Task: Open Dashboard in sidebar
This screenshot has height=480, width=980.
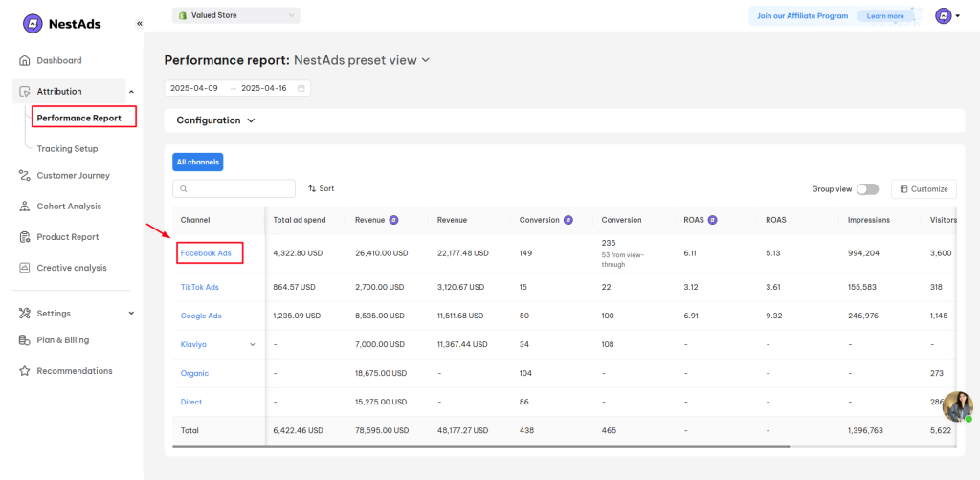Action: point(59,60)
